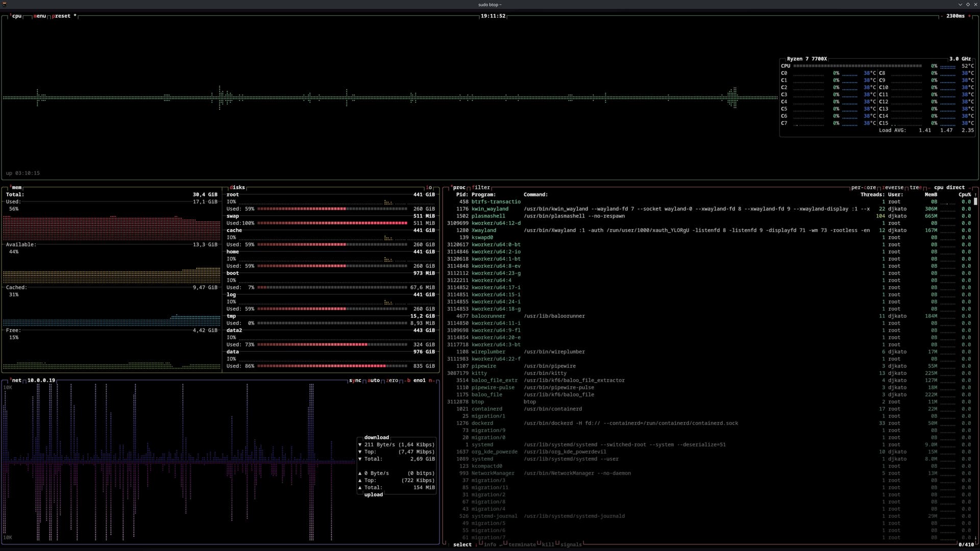Click the select option in proc footer
This screenshot has width=980, height=551.
(462, 545)
